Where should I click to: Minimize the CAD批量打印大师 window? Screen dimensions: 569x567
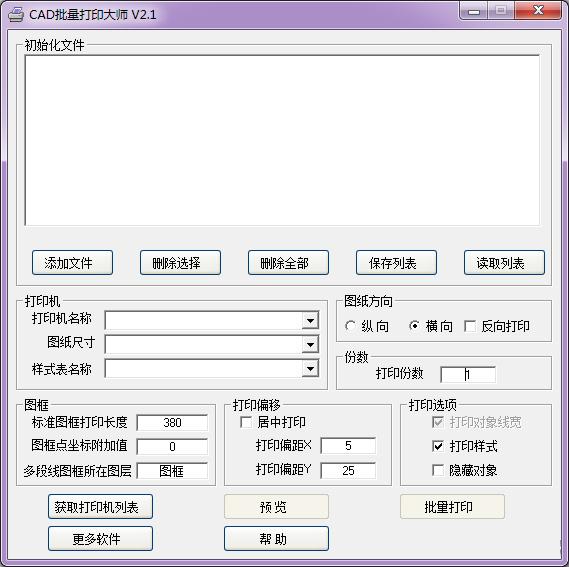pos(474,11)
